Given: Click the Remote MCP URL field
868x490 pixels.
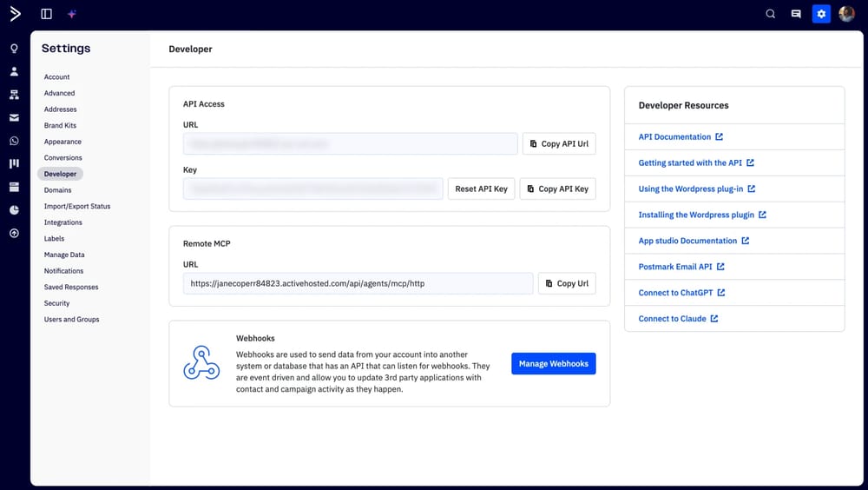Looking at the screenshot, I should tap(358, 283).
